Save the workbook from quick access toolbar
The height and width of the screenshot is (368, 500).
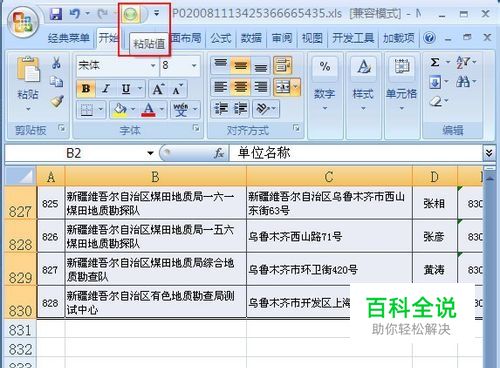(x=56, y=14)
